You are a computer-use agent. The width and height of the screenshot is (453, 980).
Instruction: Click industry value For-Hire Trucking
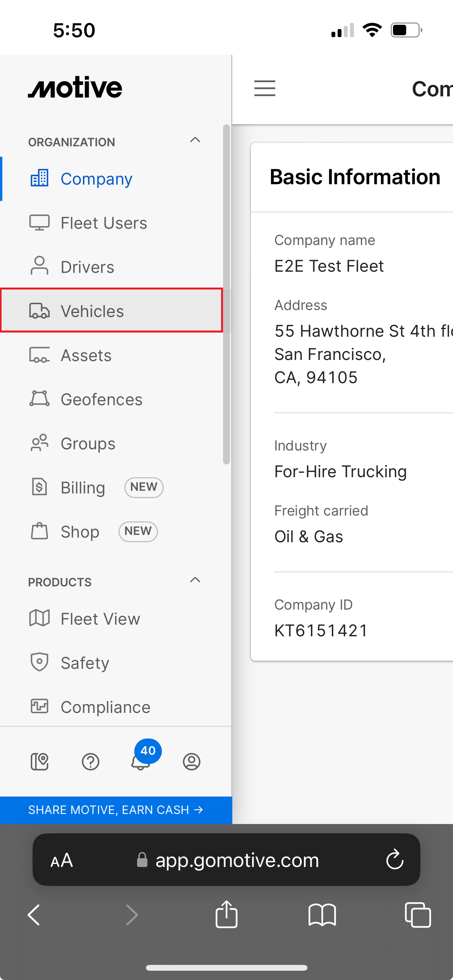pyautogui.click(x=341, y=472)
